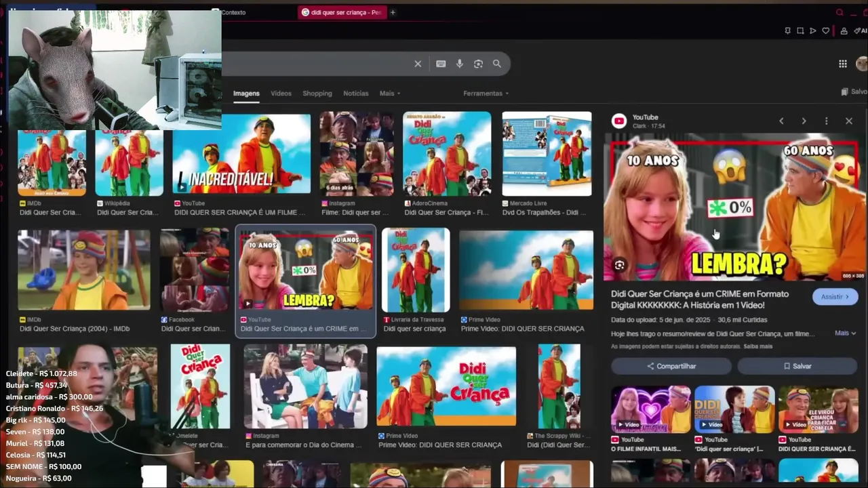The image size is (868, 488).
Task: Open the IMDb 'Didi Quer Ser Criança (2004)' thumbnail
Action: click(x=83, y=270)
